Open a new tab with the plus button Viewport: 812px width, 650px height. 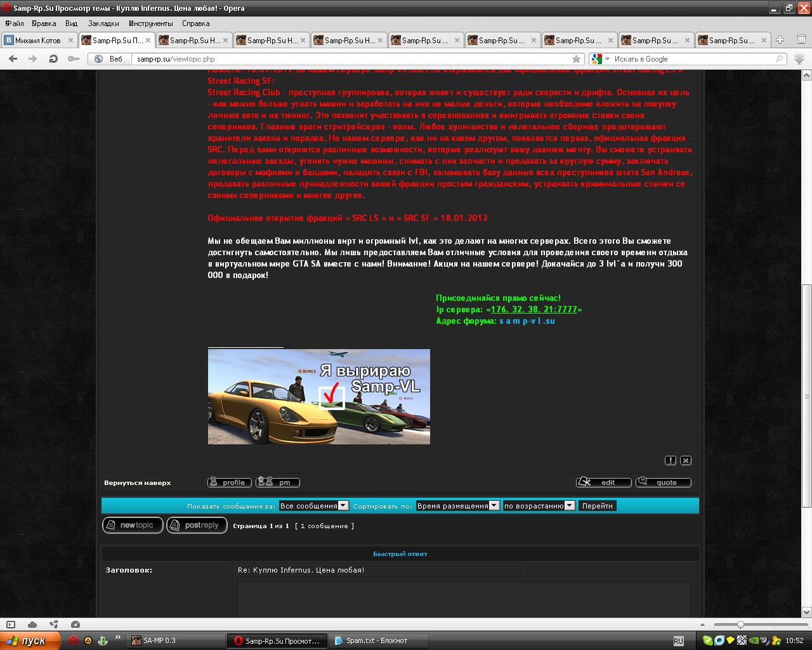780,40
